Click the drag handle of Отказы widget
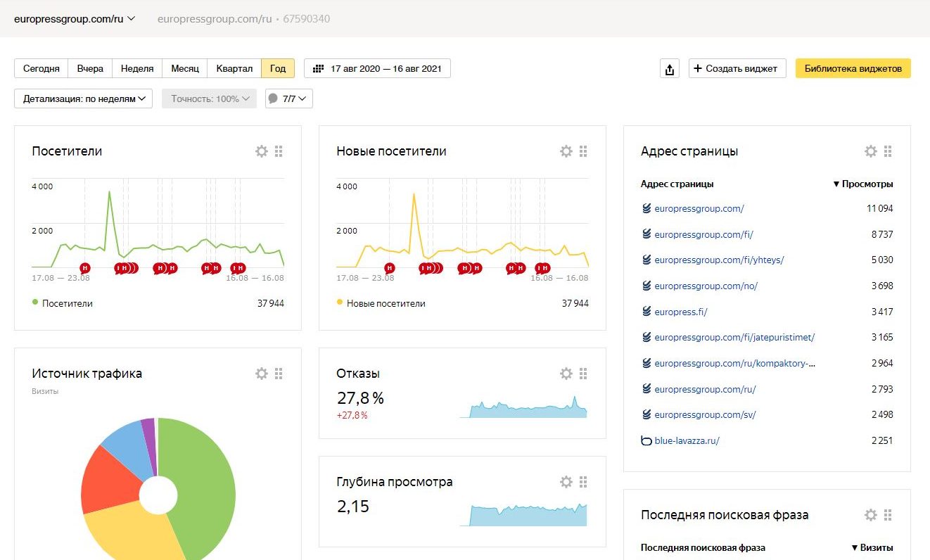The image size is (930, 560). (x=583, y=374)
